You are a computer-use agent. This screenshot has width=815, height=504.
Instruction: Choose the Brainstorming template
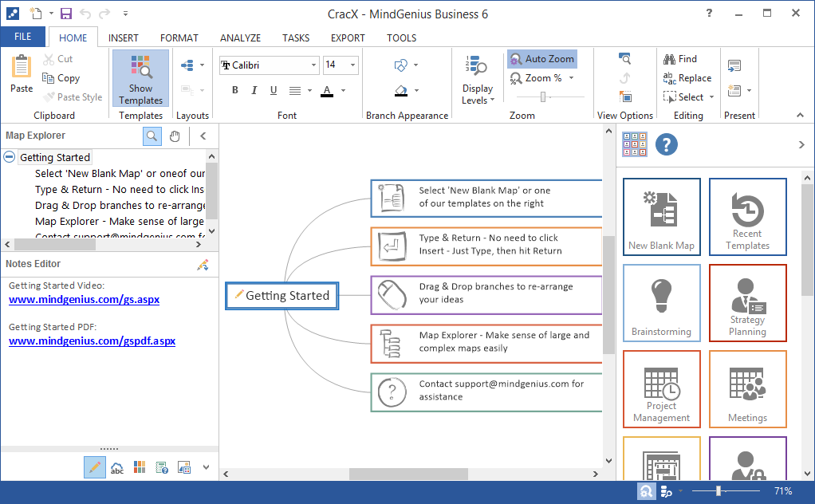click(x=662, y=303)
